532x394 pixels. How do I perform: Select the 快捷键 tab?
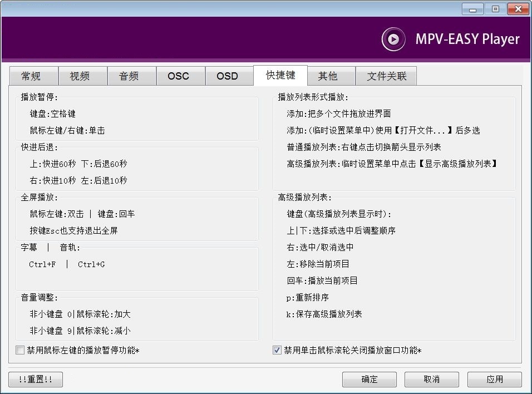tap(280, 75)
